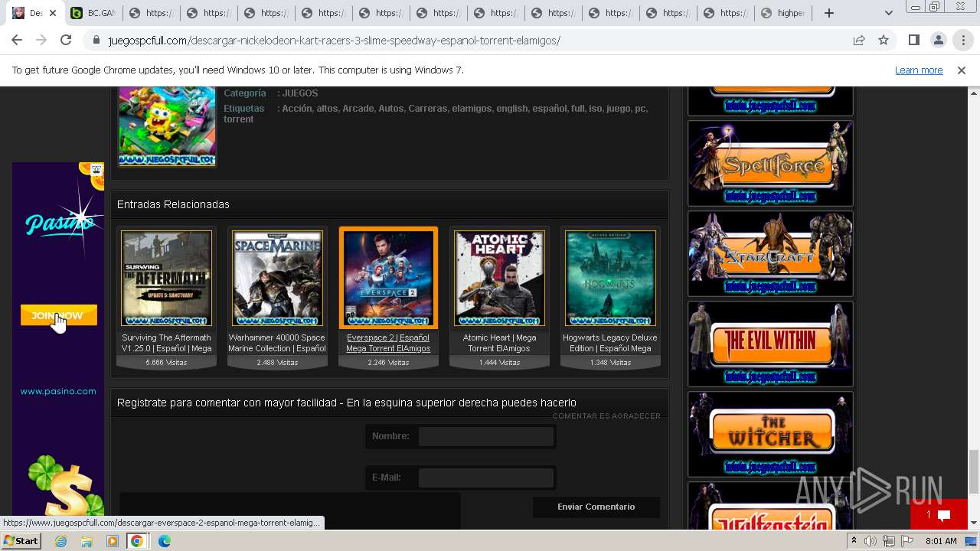Click the page vertical scrollbar thumb

point(974,472)
